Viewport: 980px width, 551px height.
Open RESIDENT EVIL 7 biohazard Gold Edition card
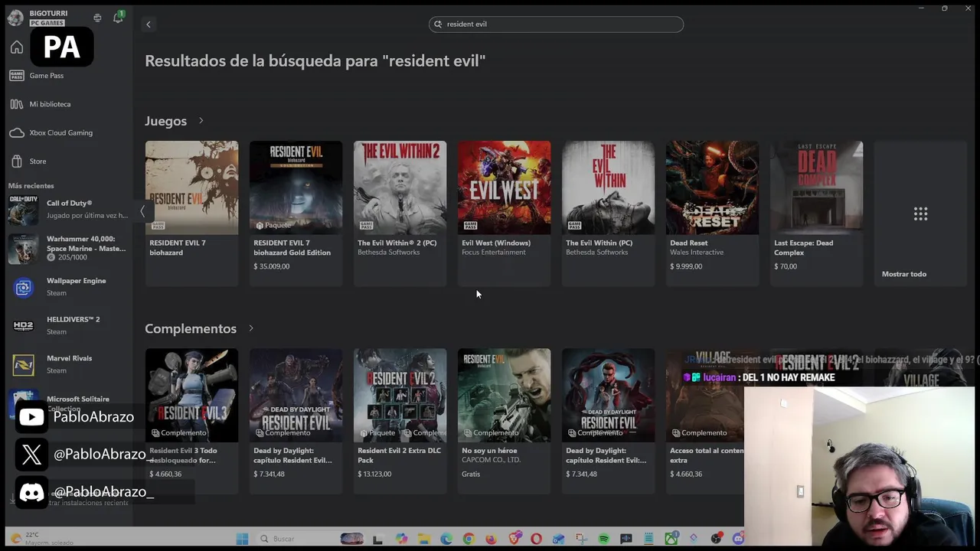[x=296, y=213]
